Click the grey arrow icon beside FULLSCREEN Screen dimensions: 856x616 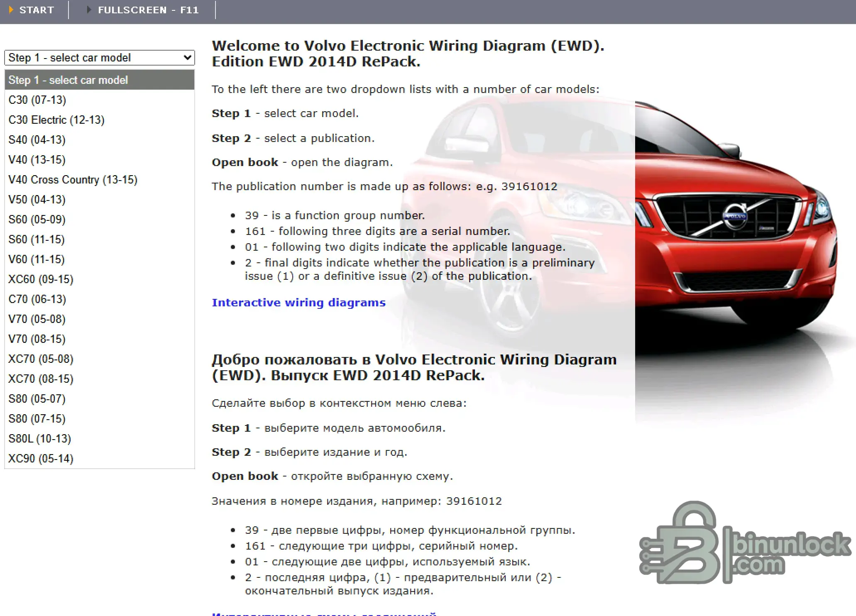[x=89, y=10]
